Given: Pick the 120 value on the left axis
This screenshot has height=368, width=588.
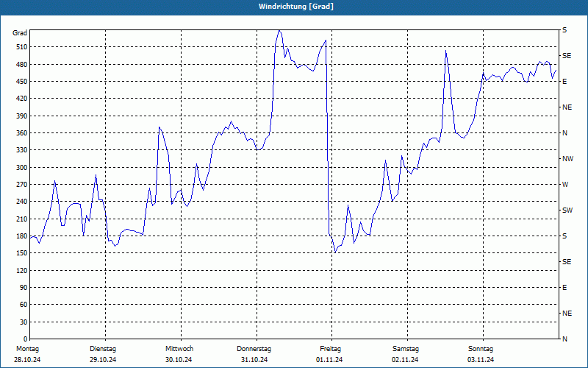Looking at the screenshot, I should 22,270.
